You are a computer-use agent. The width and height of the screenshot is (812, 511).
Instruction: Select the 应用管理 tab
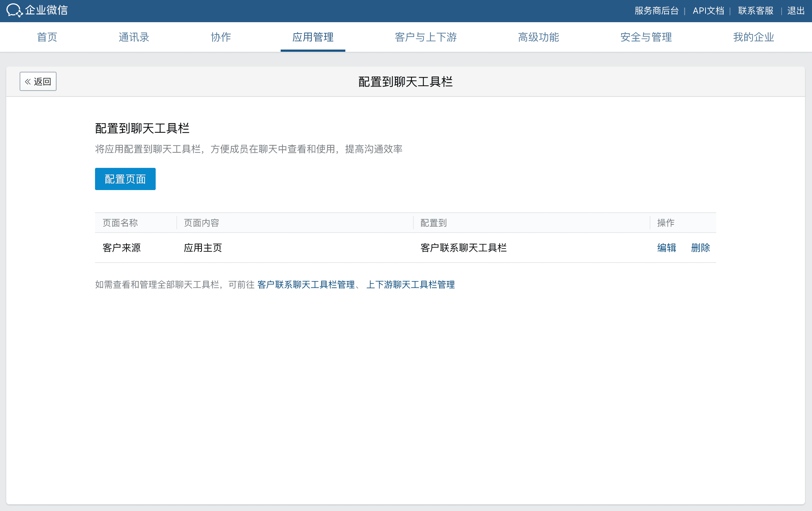(x=313, y=37)
